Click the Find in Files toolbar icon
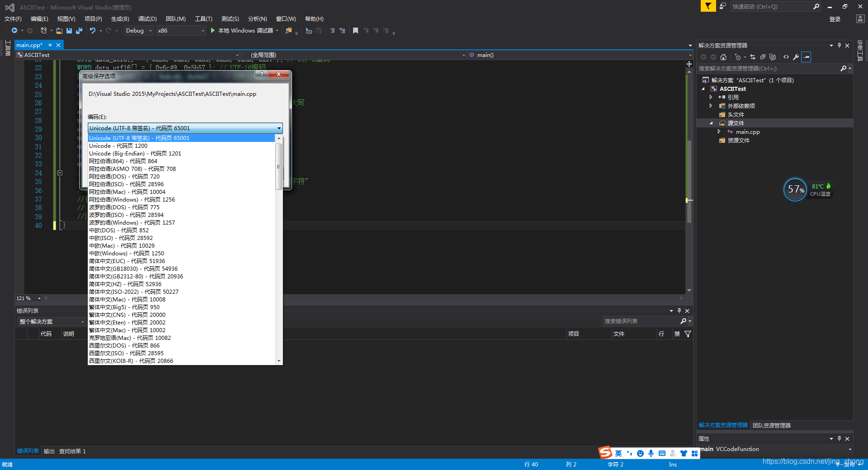 [x=288, y=31]
